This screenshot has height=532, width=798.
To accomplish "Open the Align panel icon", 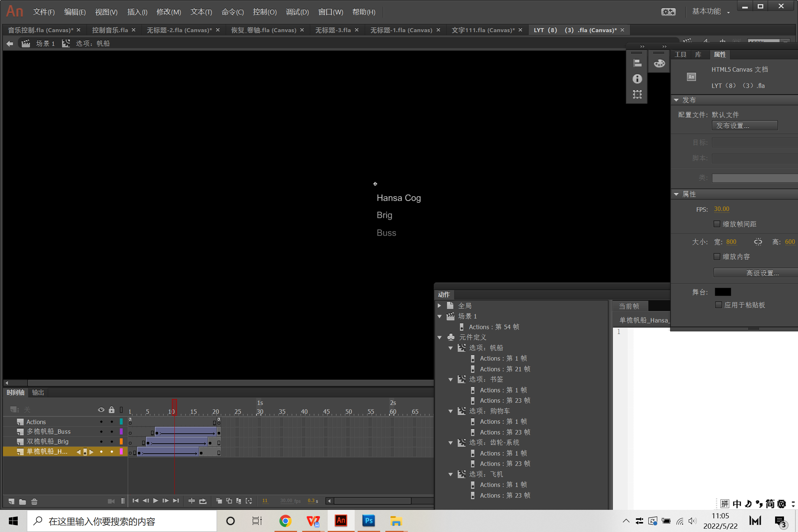I will coord(637,63).
